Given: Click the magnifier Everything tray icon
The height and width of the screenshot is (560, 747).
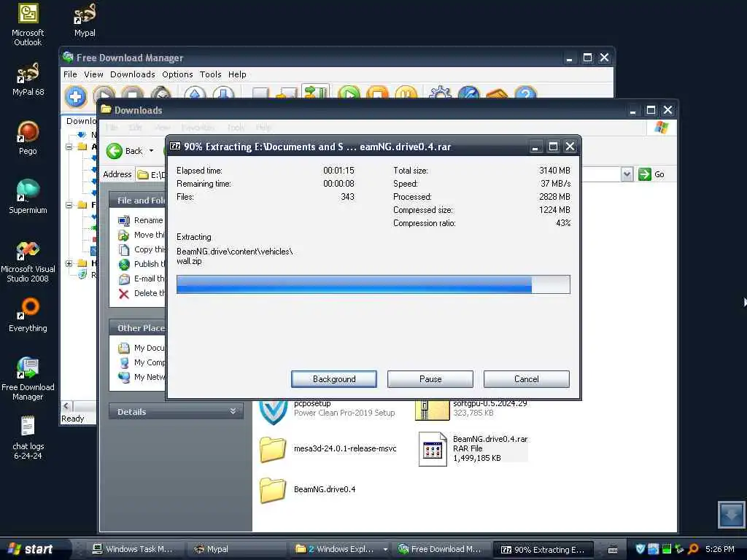Looking at the screenshot, I should tap(693, 549).
